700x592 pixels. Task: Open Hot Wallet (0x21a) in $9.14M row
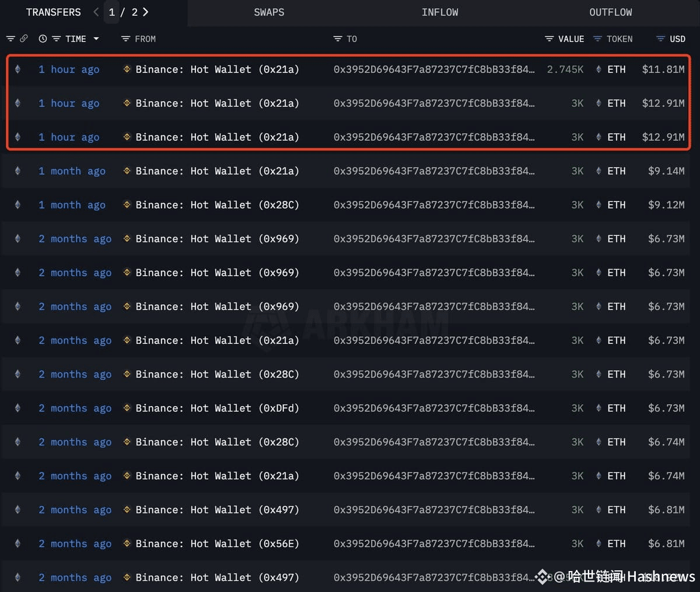point(217,171)
